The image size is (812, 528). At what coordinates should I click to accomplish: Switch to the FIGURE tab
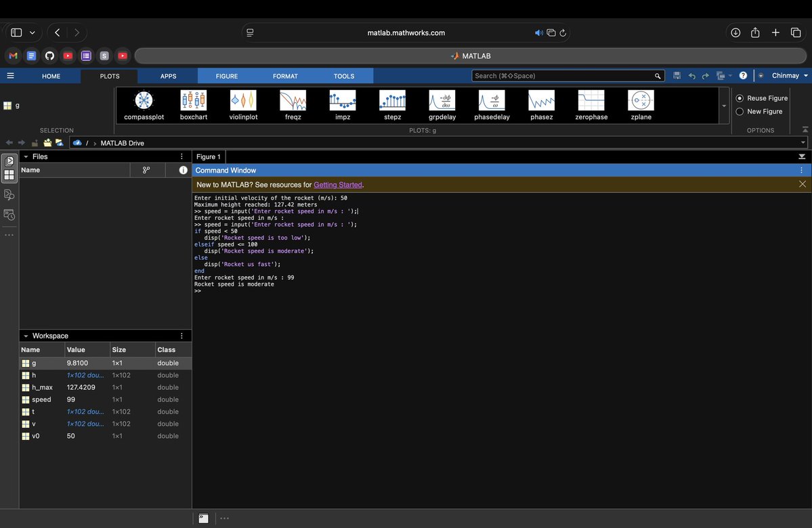227,76
